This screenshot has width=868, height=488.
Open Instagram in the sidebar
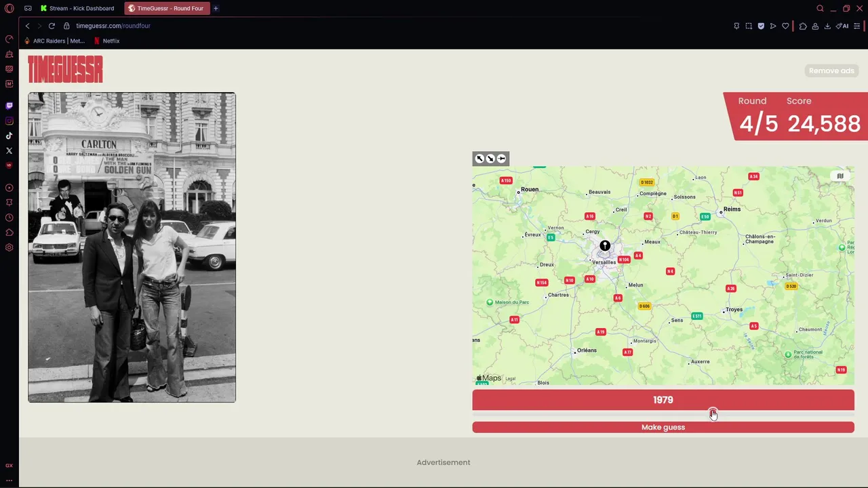click(x=9, y=121)
